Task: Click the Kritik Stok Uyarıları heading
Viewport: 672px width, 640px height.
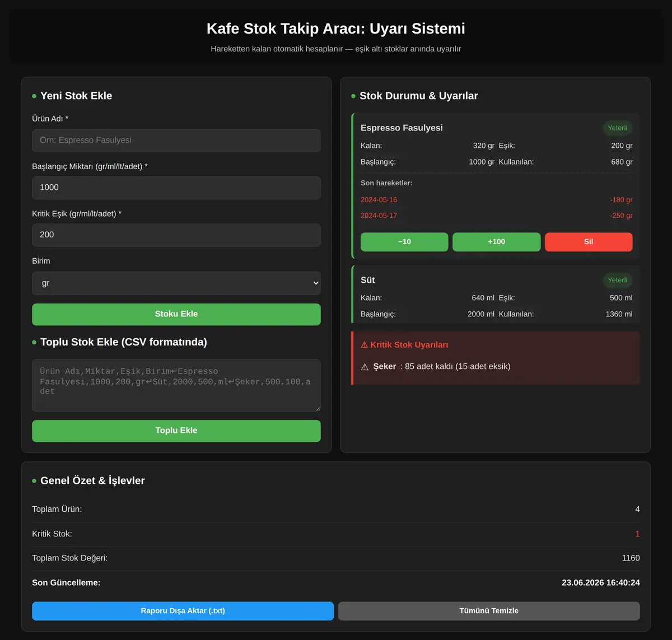Action: (x=404, y=345)
